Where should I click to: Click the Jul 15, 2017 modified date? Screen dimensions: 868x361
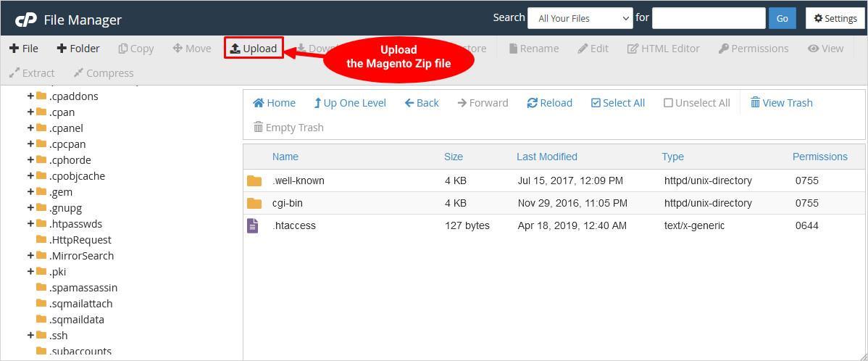[x=570, y=180]
